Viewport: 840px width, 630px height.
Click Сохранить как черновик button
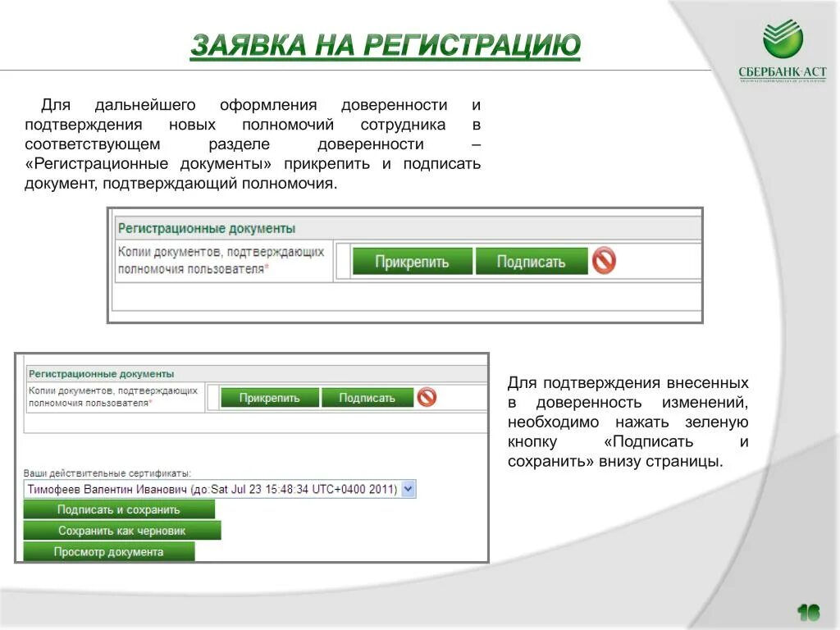[x=121, y=531]
